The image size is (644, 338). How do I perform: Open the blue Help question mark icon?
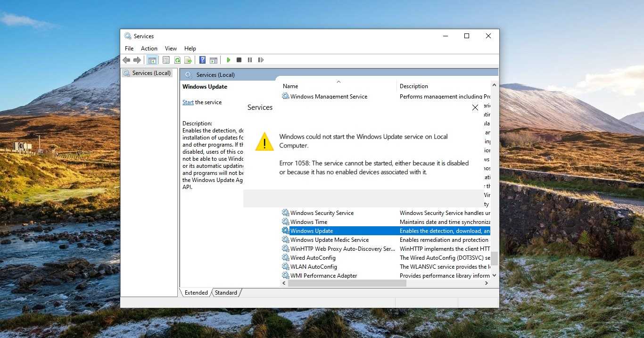(202, 60)
